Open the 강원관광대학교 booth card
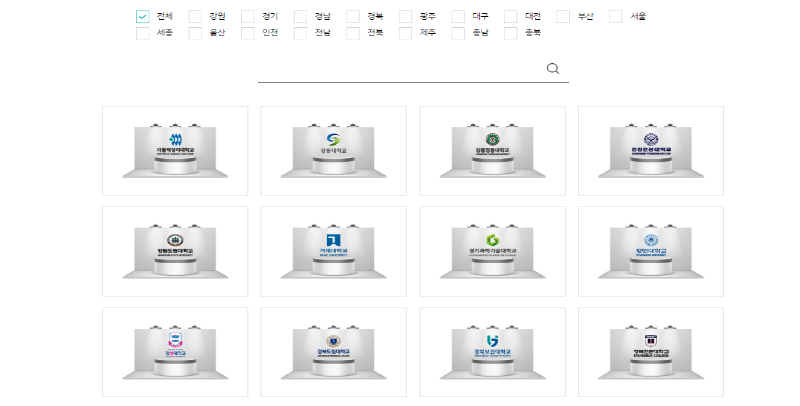 pos(650,151)
